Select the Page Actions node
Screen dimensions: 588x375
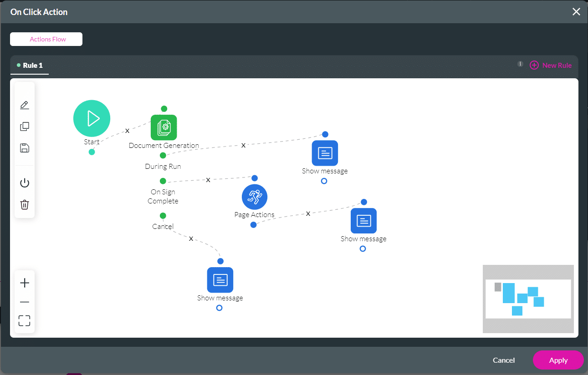(255, 197)
